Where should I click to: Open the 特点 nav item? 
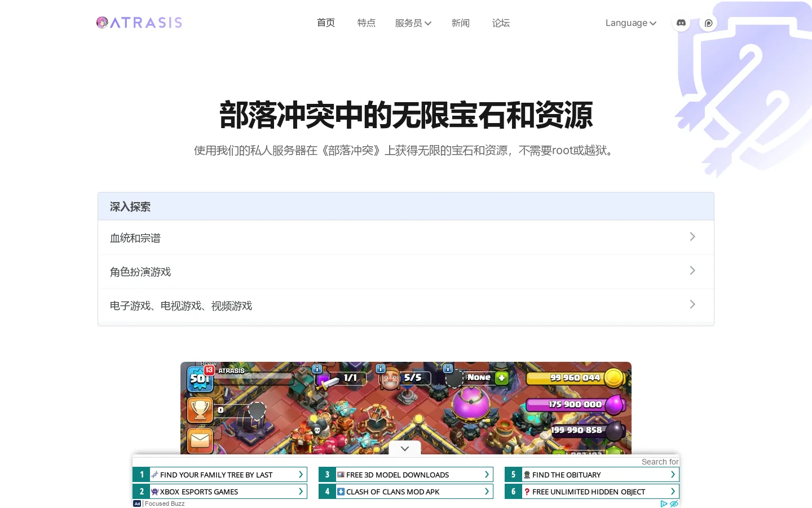pyautogui.click(x=367, y=23)
